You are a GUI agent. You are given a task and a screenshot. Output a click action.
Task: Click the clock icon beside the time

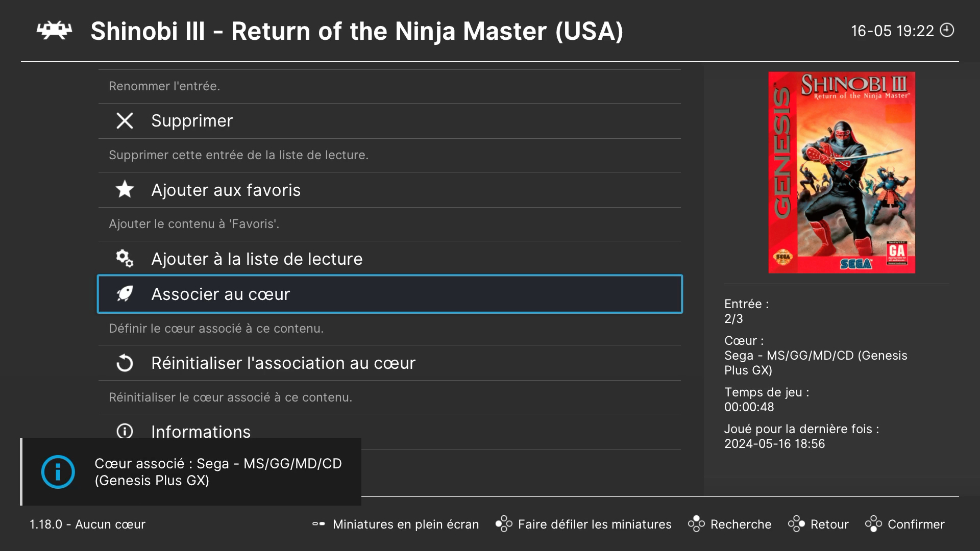pos(947,30)
